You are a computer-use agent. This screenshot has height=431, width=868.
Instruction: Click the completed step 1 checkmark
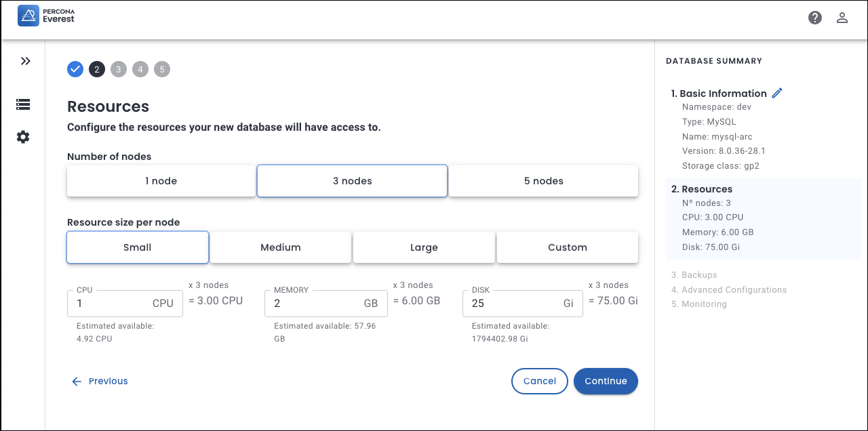(x=75, y=69)
